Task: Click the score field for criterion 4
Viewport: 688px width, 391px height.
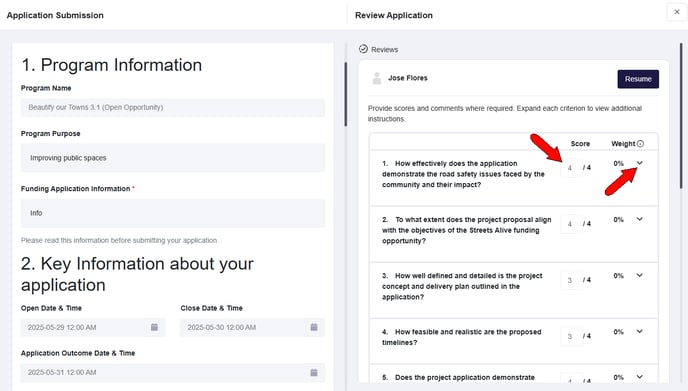Action: (x=571, y=336)
